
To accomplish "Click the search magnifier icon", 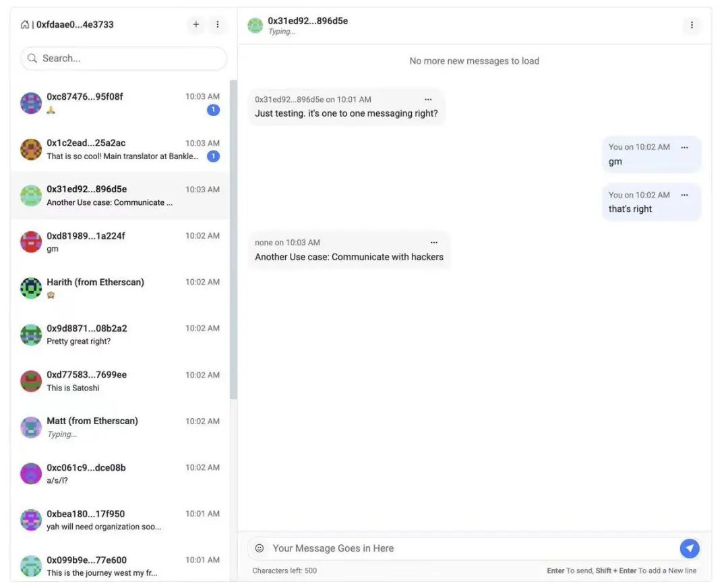I will pyautogui.click(x=32, y=59).
